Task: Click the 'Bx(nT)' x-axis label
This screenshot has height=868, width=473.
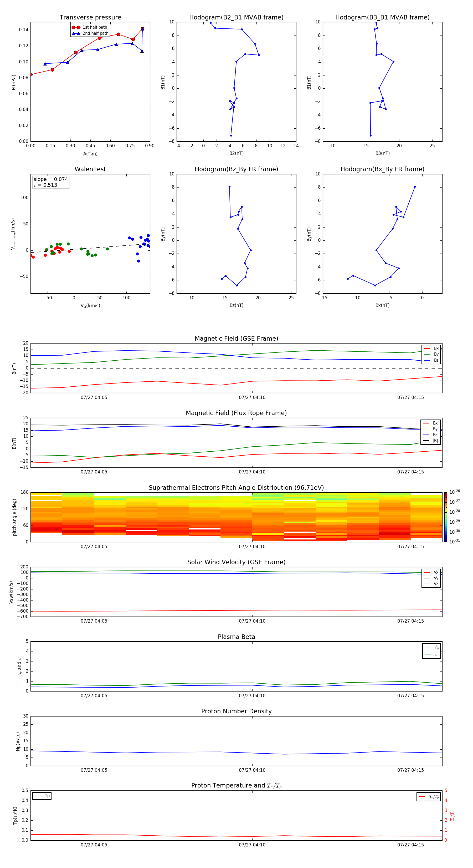Action: (382, 305)
